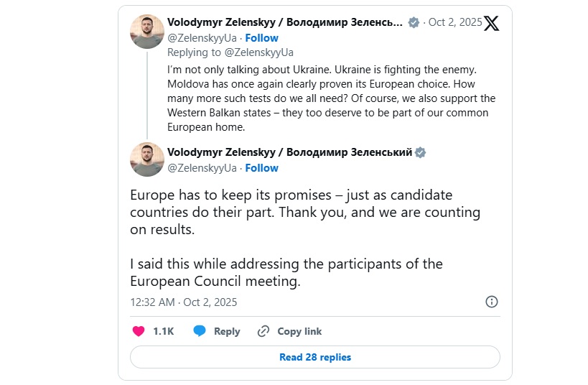Click the @ZelenskyyUa handle under the main tweet author

pos(202,168)
